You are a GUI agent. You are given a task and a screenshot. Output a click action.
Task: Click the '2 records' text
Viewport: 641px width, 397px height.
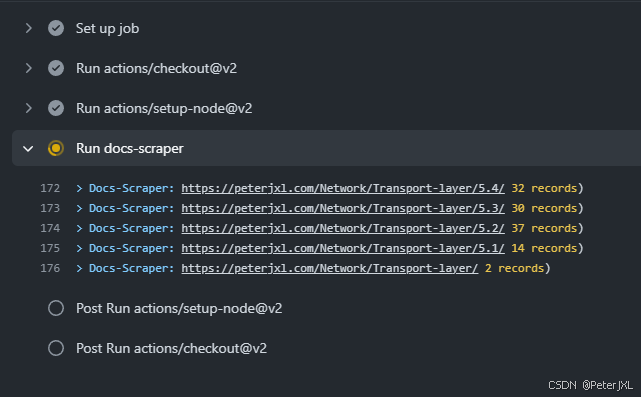tap(514, 268)
